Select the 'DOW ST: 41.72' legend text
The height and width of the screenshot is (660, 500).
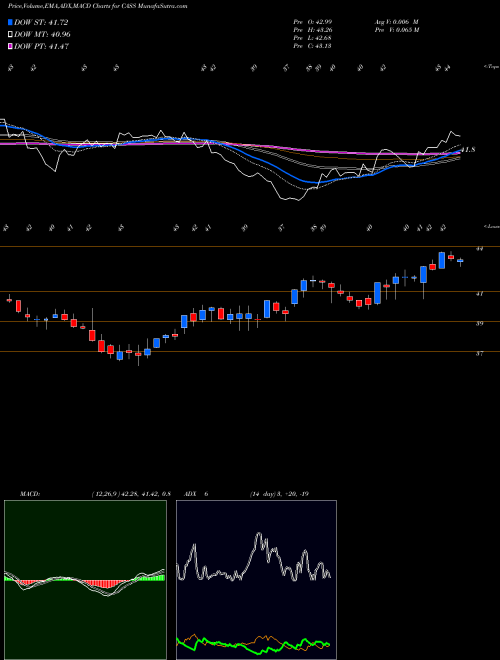pos(41,22)
